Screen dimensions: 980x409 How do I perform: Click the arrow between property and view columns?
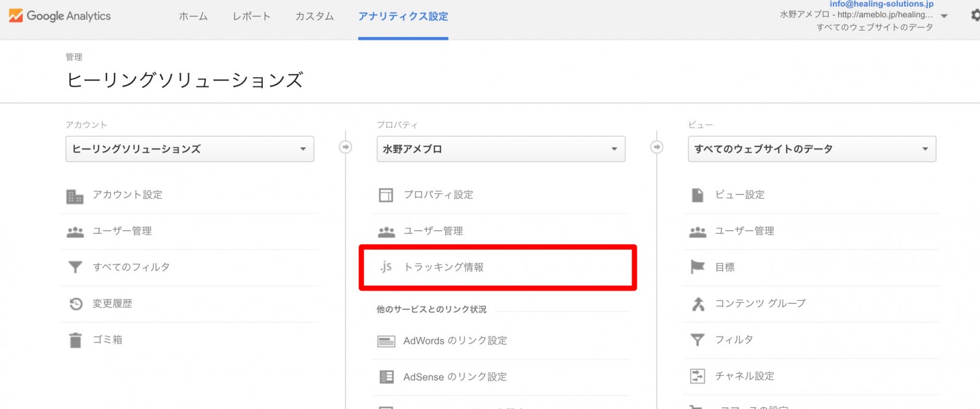tap(657, 147)
